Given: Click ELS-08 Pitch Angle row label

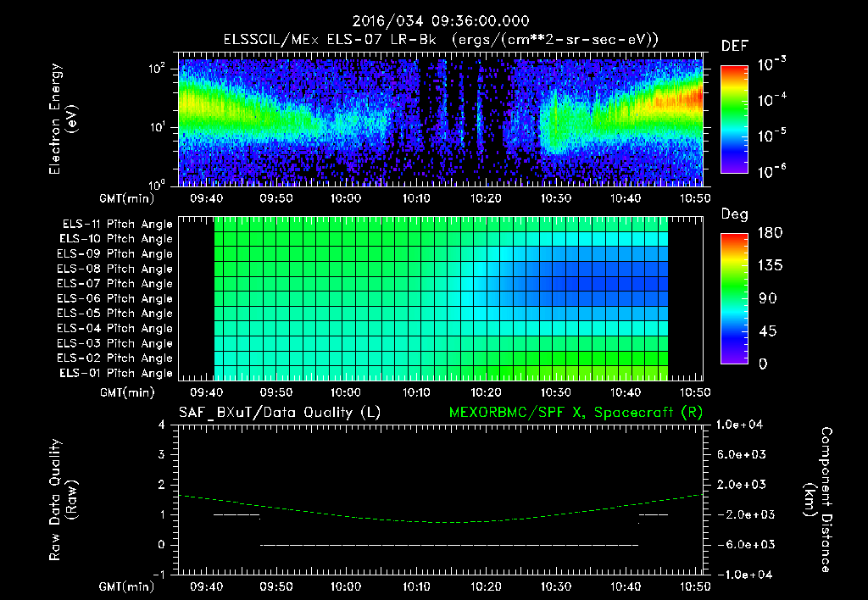Looking at the screenshot, I should coord(115,269).
